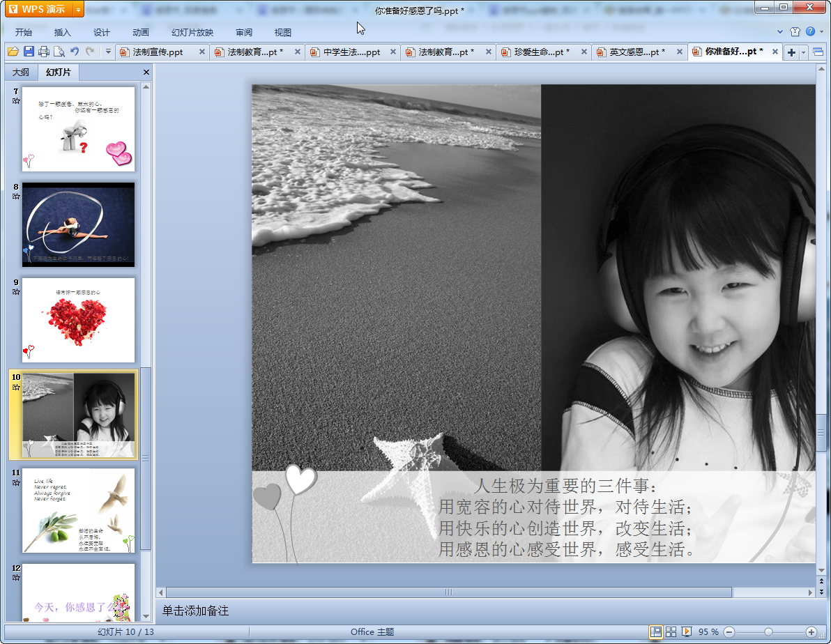
Task: Open Print Preview from the toolbar
Action: [x=59, y=52]
